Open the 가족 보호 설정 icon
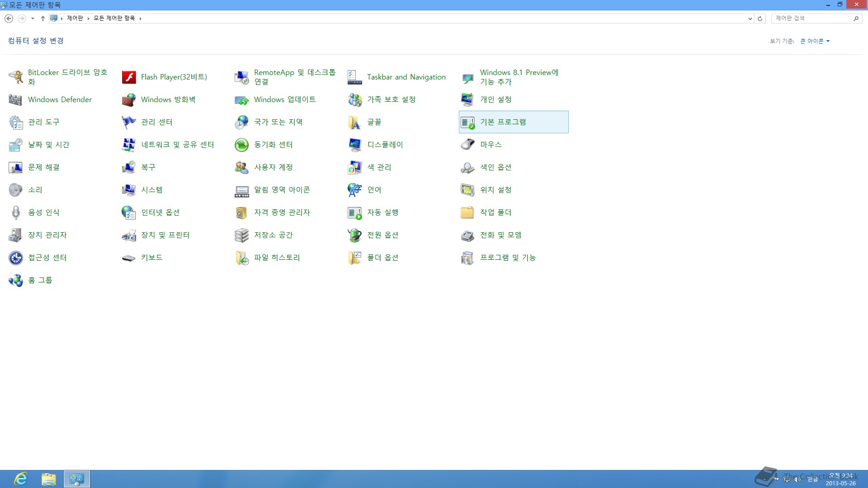This screenshot has width=868, height=488. pyautogui.click(x=355, y=99)
